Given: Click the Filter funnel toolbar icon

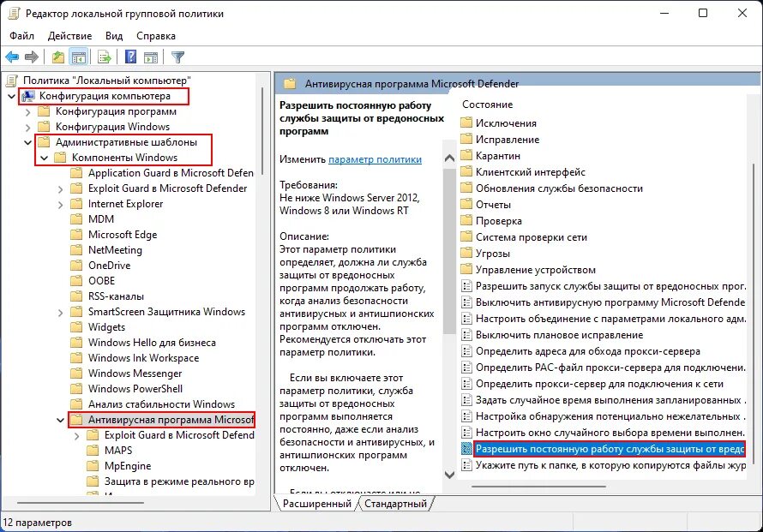Looking at the screenshot, I should point(178,57).
